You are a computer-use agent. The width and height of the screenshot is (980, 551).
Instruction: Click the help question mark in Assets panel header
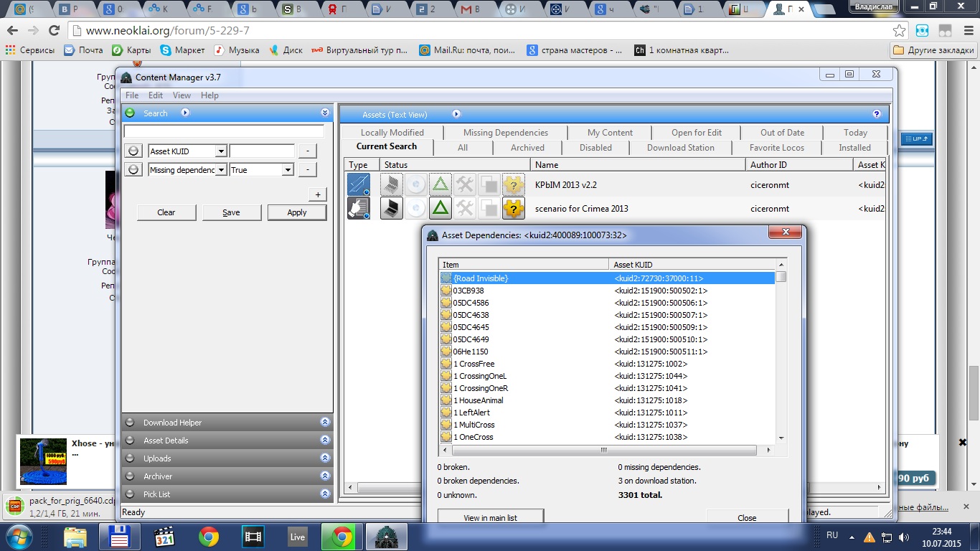click(876, 114)
